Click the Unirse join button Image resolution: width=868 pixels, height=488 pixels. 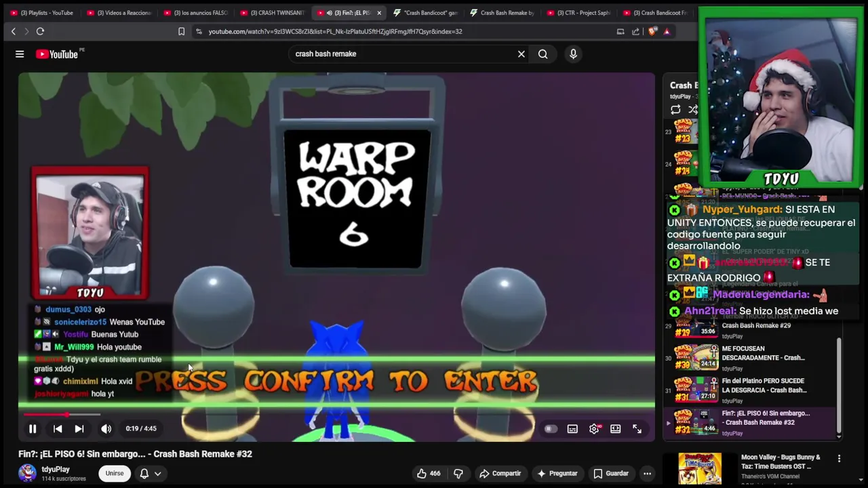point(115,473)
